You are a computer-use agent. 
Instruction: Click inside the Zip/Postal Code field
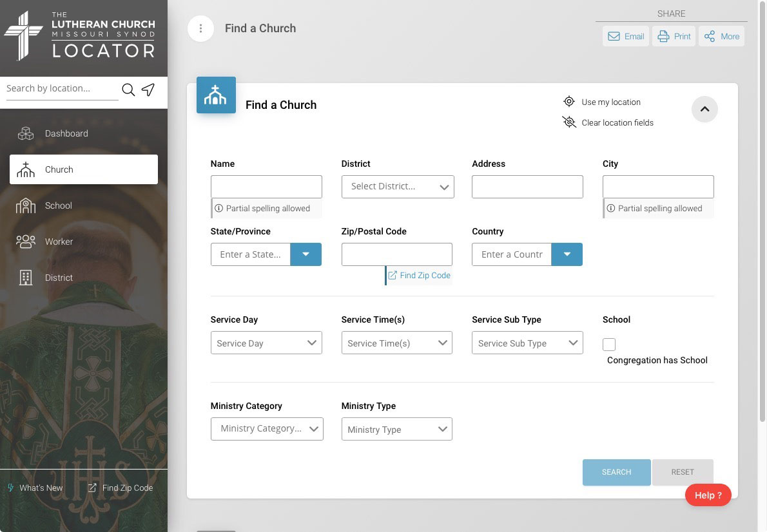(x=396, y=254)
